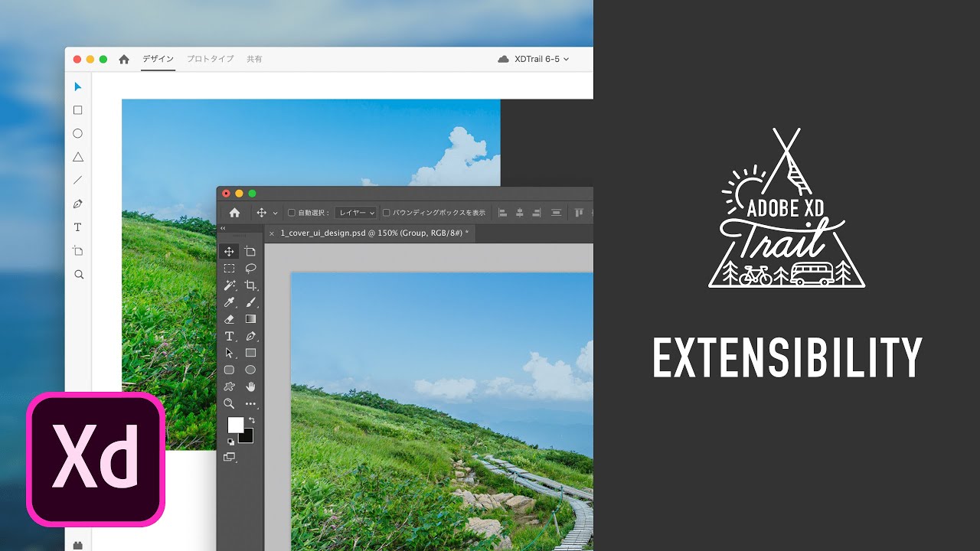Screen dimensions: 980x551
Task: Click the distribute vertically icon in options bar
Action: 556,213
